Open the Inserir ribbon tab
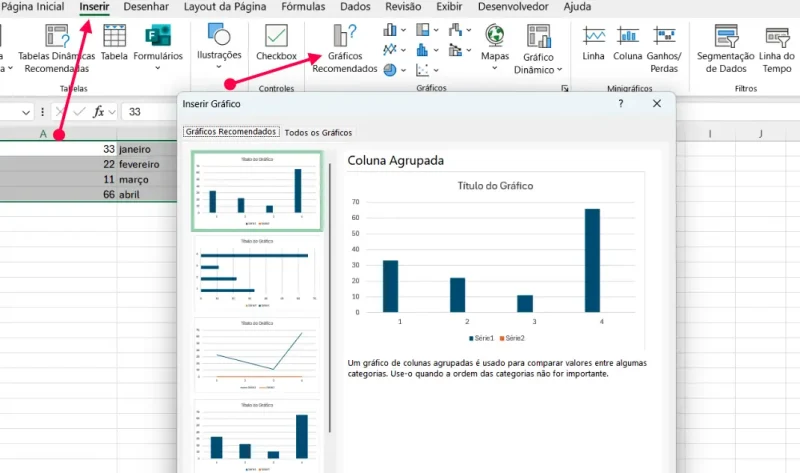Image resolution: width=800 pixels, height=473 pixels. [94, 7]
